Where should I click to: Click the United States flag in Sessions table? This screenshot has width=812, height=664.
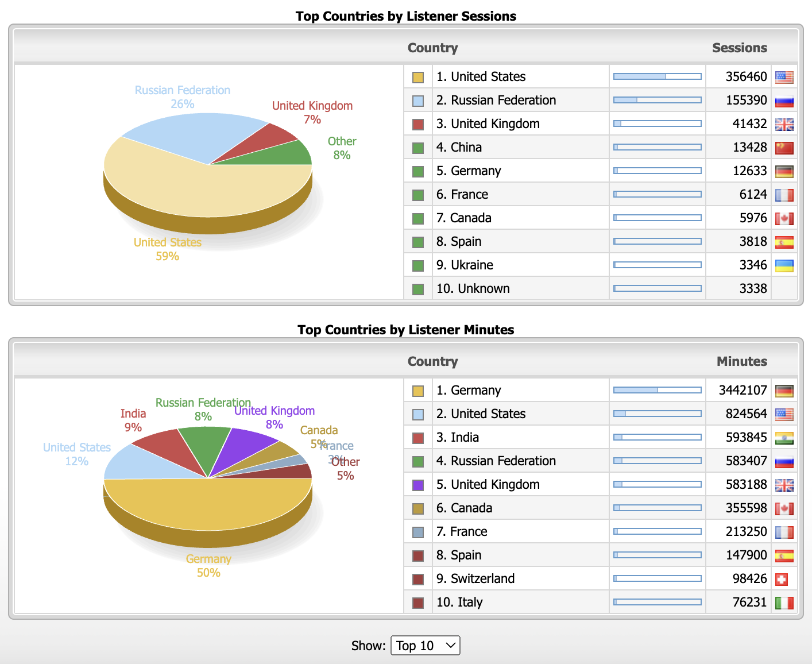pos(784,77)
